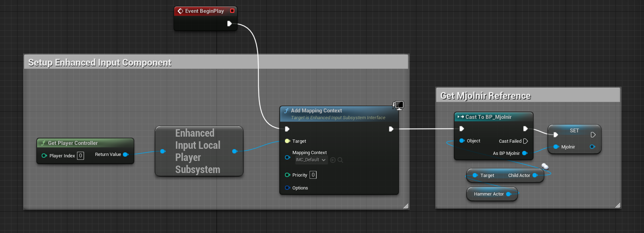This screenshot has width=644, height=233.
Task: Click the Add Mapping Context execution output pin
Action: pyautogui.click(x=391, y=129)
